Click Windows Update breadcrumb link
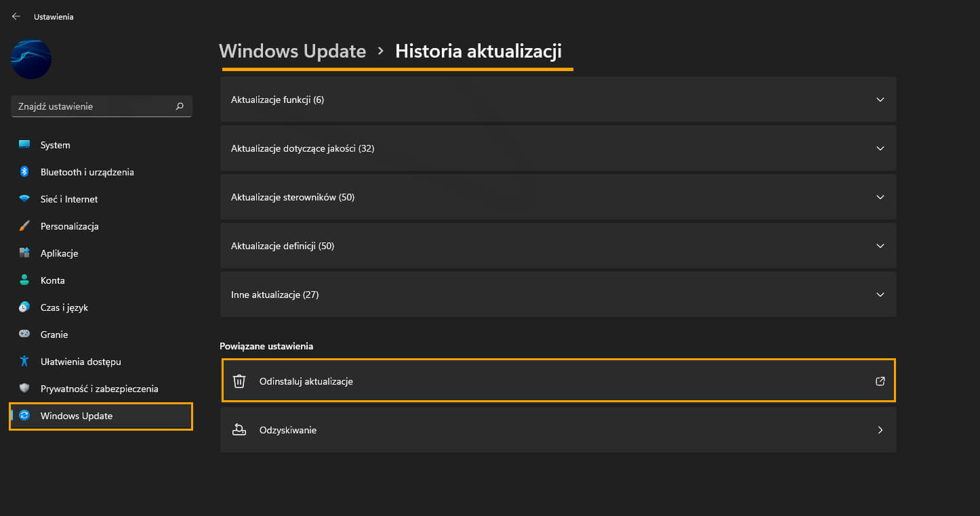980x516 pixels. coord(293,51)
